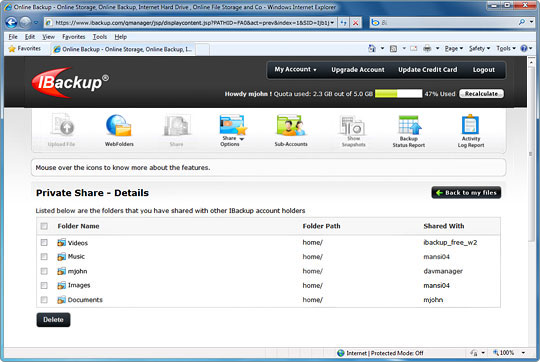Expand the address bar history dropdown
Image resolution: width=540 pixels, height=362 pixels.
click(332, 23)
